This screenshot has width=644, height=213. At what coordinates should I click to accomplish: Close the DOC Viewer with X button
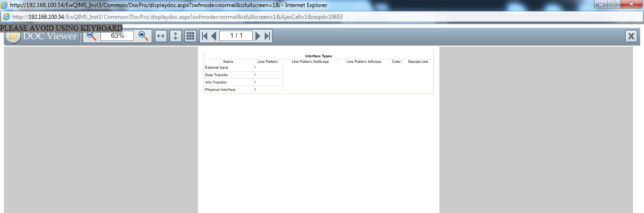click(x=631, y=36)
